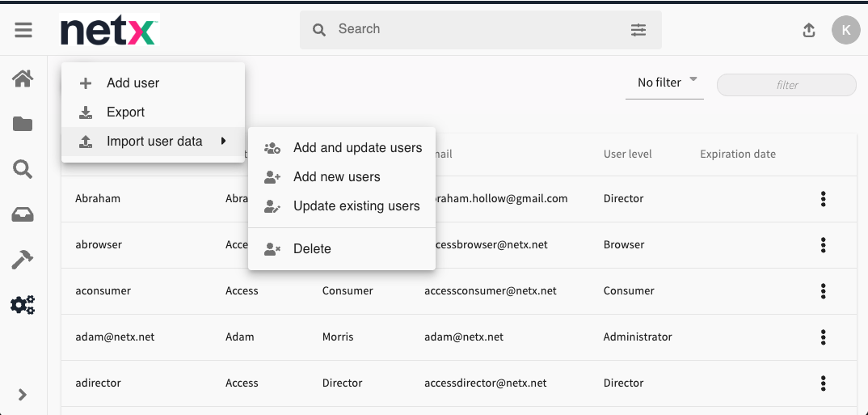868x415 pixels.
Task: Open three-dot actions menu for Abraham
Action: pyautogui.click(x=823, y=199)
